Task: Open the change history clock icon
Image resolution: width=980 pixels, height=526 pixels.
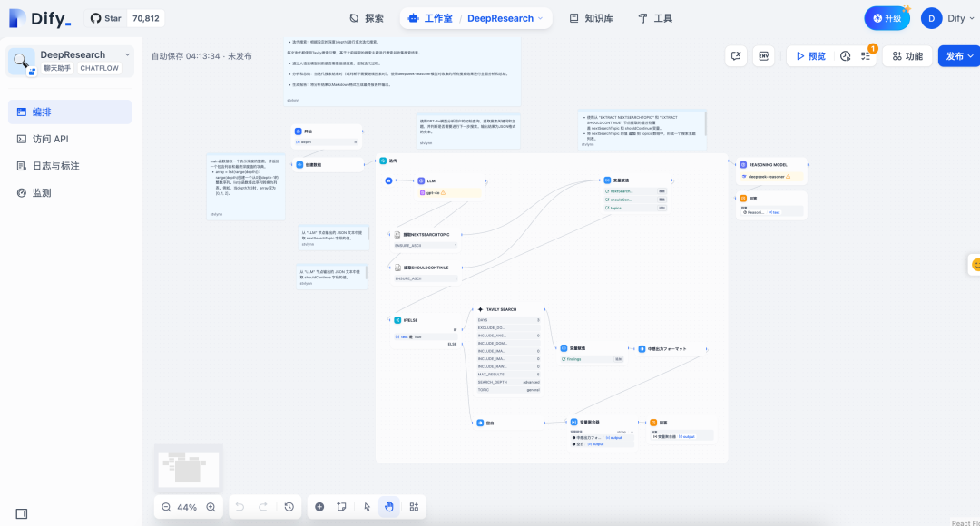Action: [x=289, y=507]
